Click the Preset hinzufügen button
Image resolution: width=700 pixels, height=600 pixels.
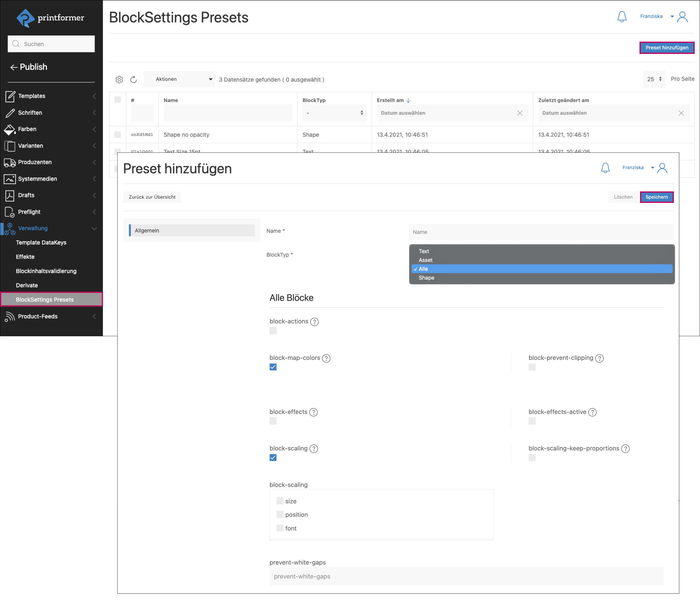[x=667, y=48]
